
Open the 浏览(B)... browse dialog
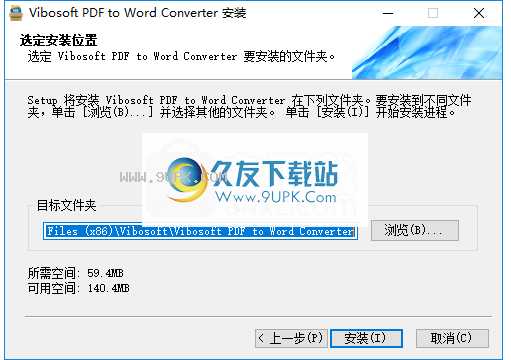tap(415, 230)
